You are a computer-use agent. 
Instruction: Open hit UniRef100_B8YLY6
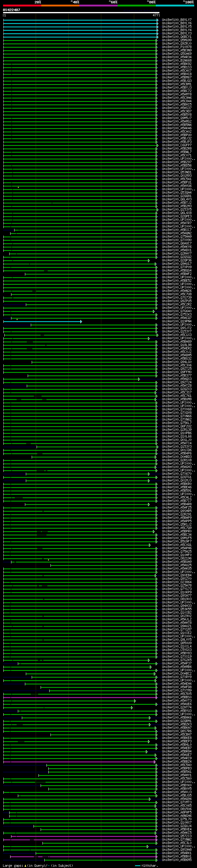pyautogui.click(x=176, y=23)
